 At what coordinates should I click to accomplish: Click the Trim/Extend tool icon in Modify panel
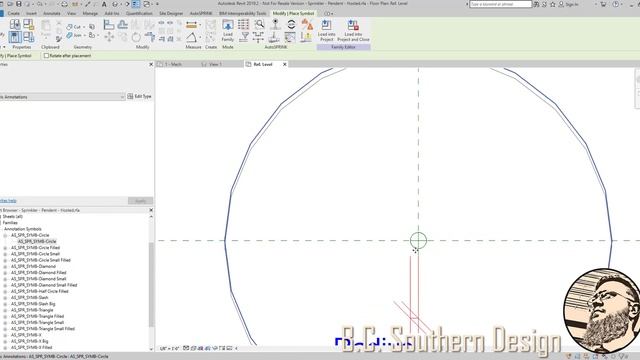(149, 38)
